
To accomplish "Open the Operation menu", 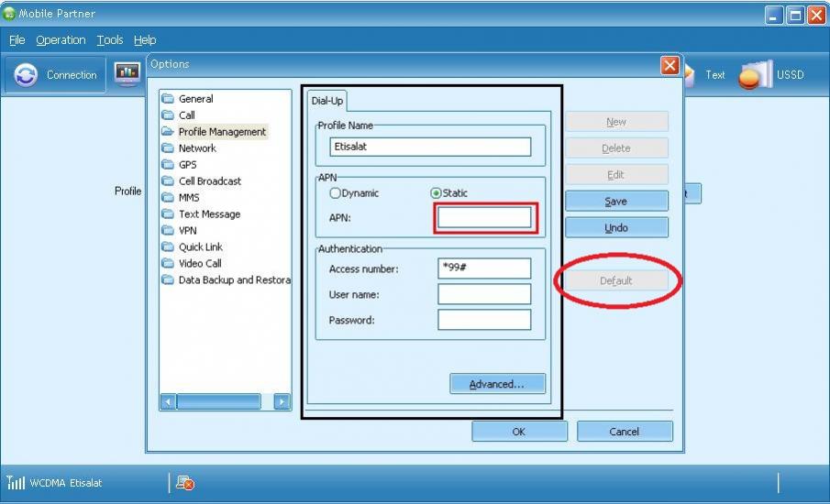I will tap(61, 40).
